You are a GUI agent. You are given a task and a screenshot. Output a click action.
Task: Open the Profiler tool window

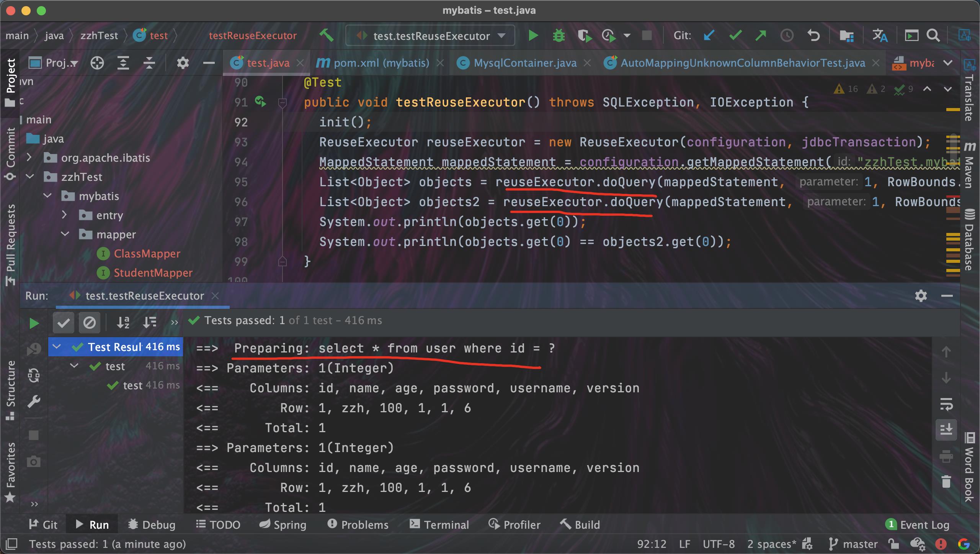coord(514,524)
